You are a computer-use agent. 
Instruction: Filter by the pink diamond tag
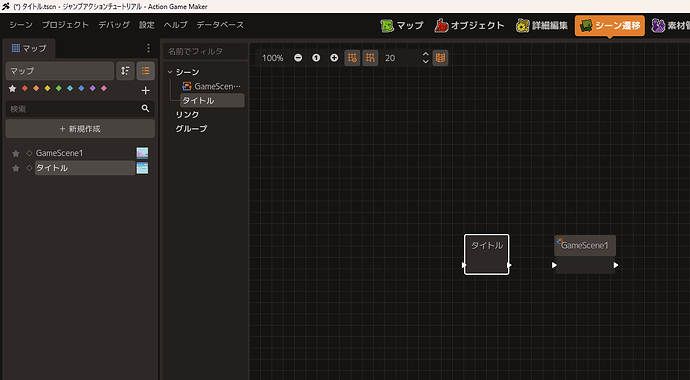(x=104, y=88)
